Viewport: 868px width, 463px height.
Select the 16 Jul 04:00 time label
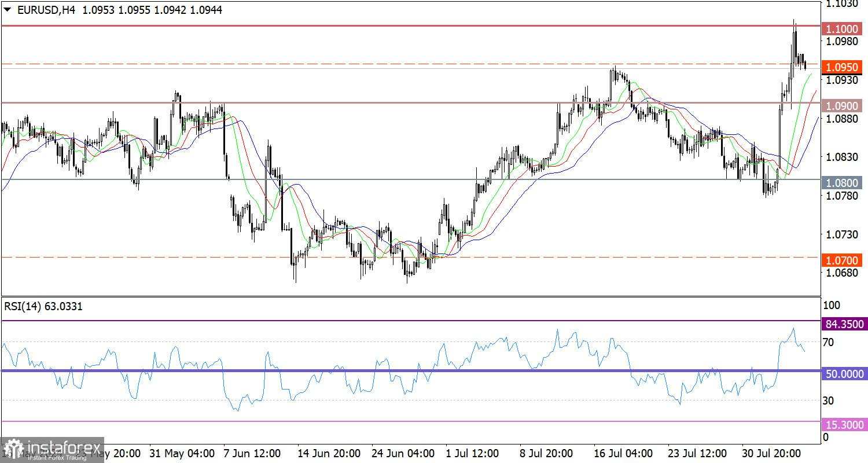point(623,453)
